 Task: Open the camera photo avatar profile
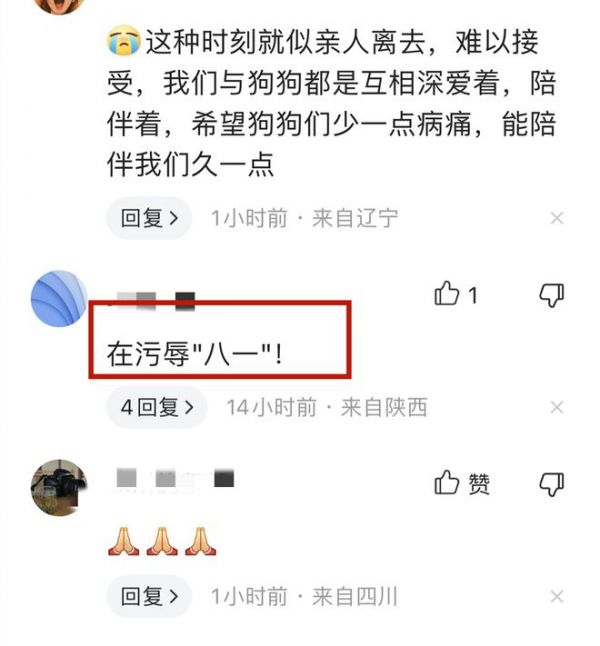point(60,487)
